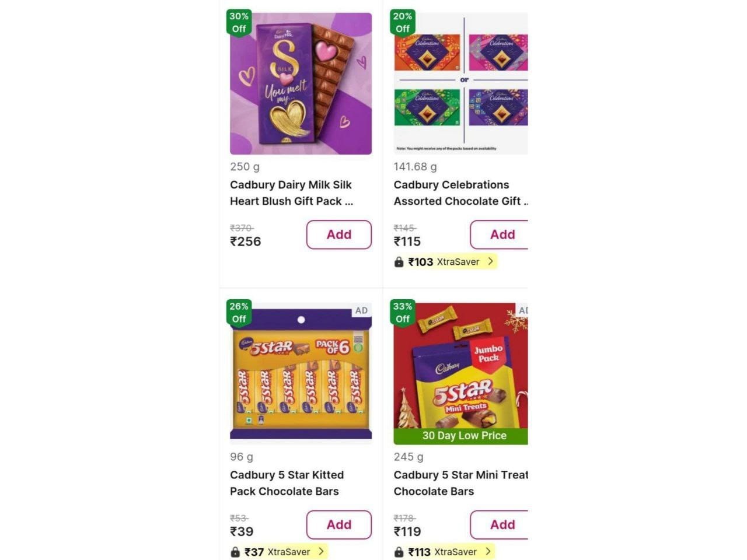Expand ₹113 XtraSaver offer chevron

point(488,551)
